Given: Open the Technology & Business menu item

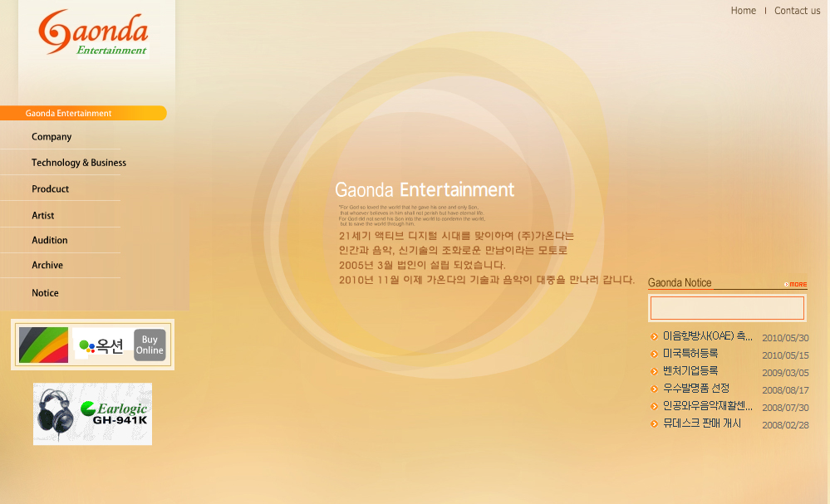Looking at the screenshot, I should click(x=79, y=163).
